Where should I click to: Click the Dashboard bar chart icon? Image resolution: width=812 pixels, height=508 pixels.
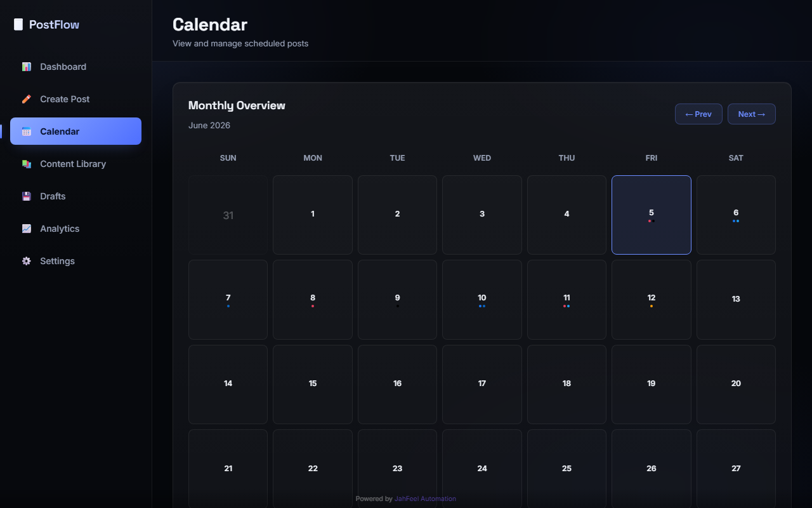tap(26, 67)
